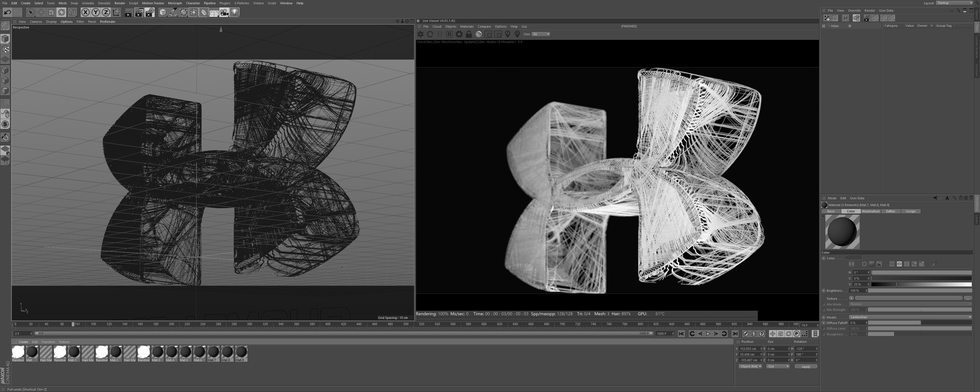Open Live Viewer Materials menu
The height and width of the screenshot is (392, 980).
tap(467, 26)
